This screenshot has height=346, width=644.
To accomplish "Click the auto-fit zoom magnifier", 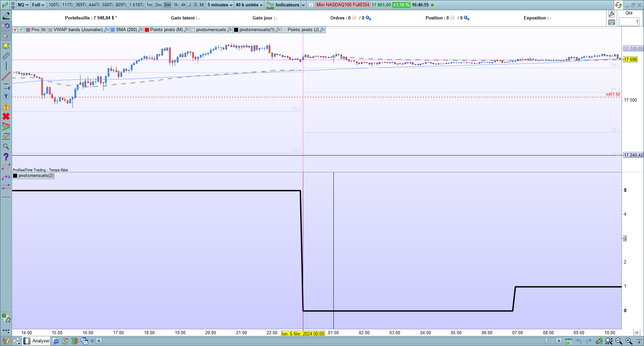I will (609, 341).
